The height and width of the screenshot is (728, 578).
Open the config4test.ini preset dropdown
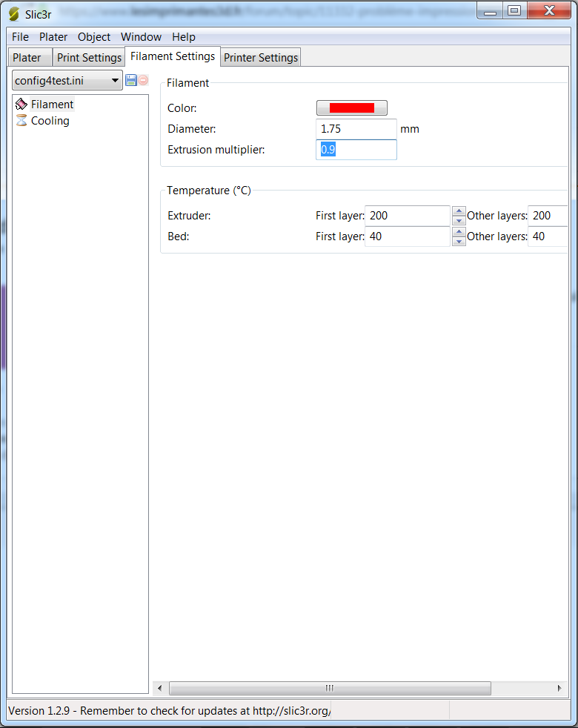pyautogui.click(x=67, y=80)
